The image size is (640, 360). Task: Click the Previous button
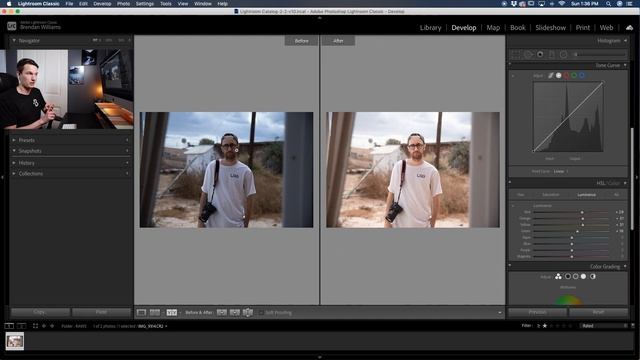pos(538,312)
